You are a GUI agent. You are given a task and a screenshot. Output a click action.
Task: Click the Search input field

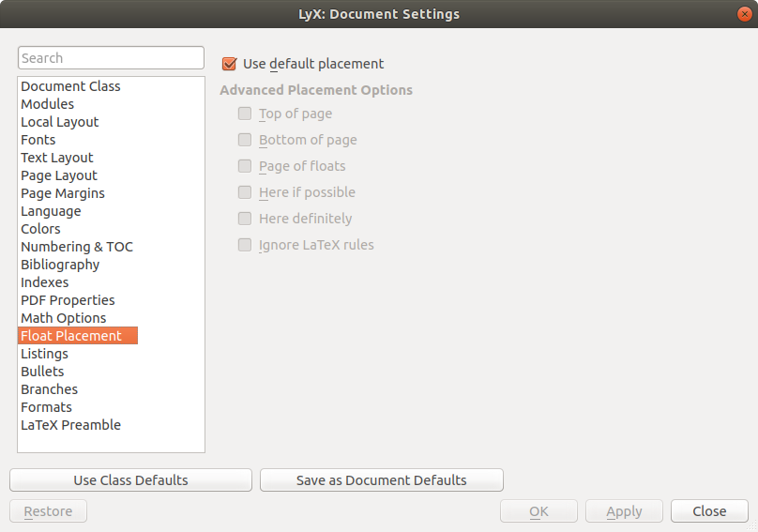click(x=111, y=58)
